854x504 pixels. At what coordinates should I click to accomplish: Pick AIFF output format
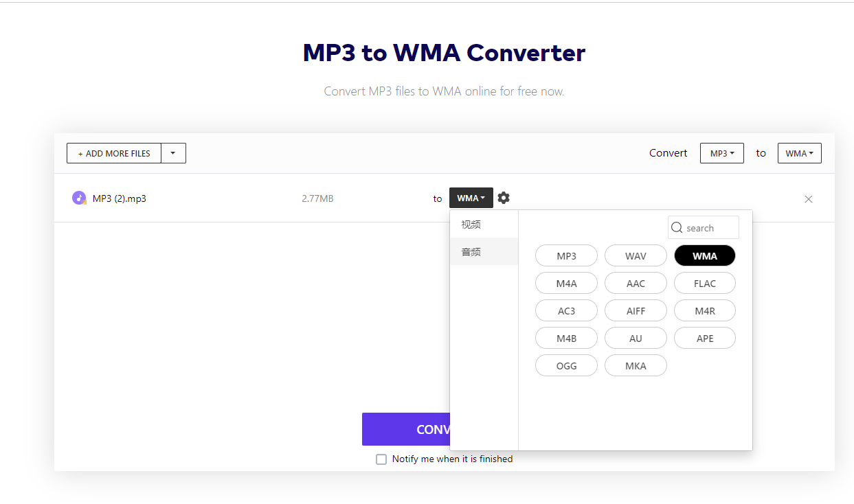coord(636,311)
